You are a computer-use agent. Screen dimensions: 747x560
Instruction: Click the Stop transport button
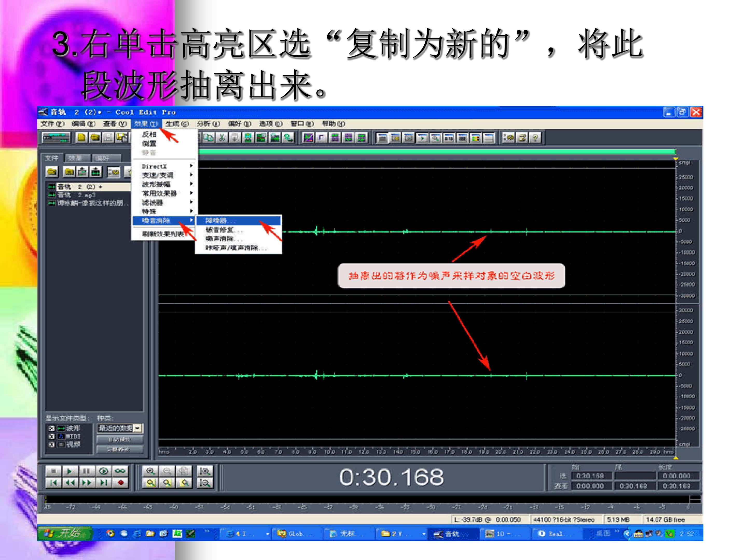[53, 471]
